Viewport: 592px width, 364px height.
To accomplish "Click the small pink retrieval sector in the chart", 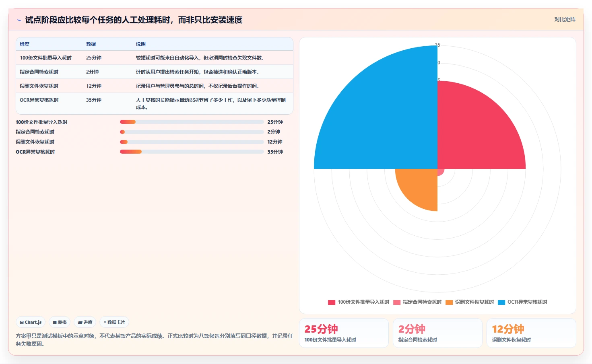I will click(x=440, y=172).
